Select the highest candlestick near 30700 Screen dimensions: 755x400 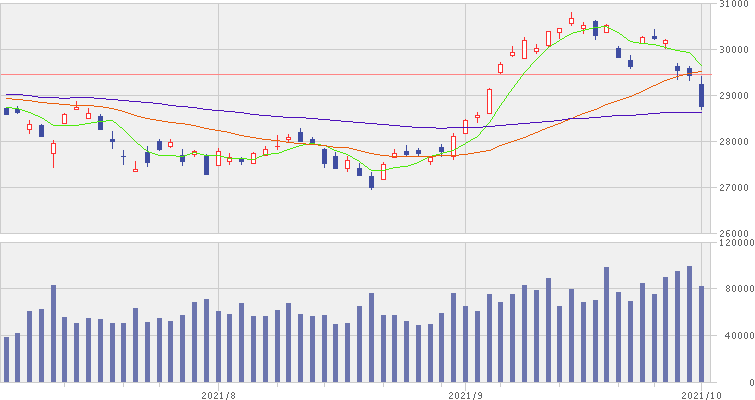571,19
